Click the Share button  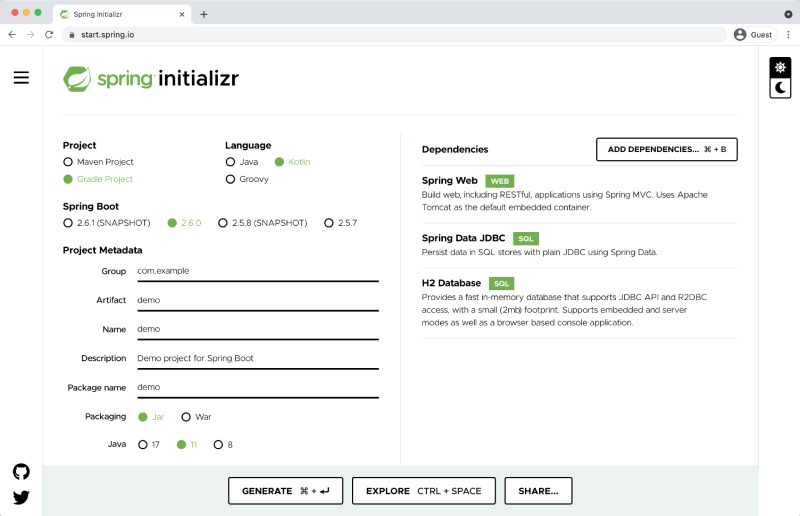point(538,491)
